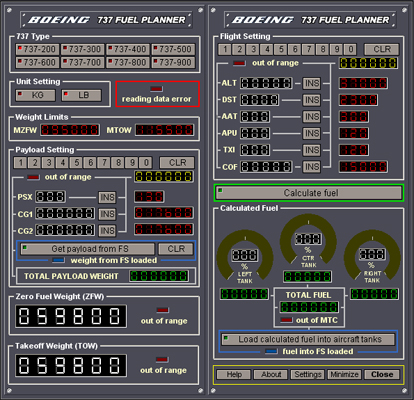The height and width of the screenshot is (400, 414).
Task: Open Settings
Action: pyautogui.click(x=308, y=375)
